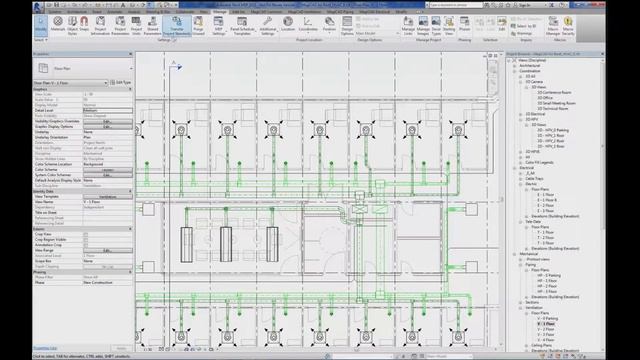
Task: Open Panel Schedule Templates
Action: pos(242,26)
